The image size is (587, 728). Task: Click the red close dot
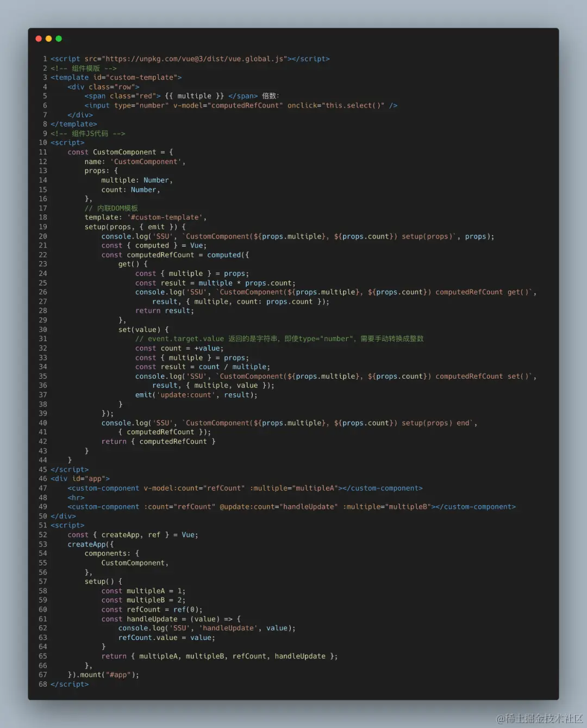pos(39,39)
